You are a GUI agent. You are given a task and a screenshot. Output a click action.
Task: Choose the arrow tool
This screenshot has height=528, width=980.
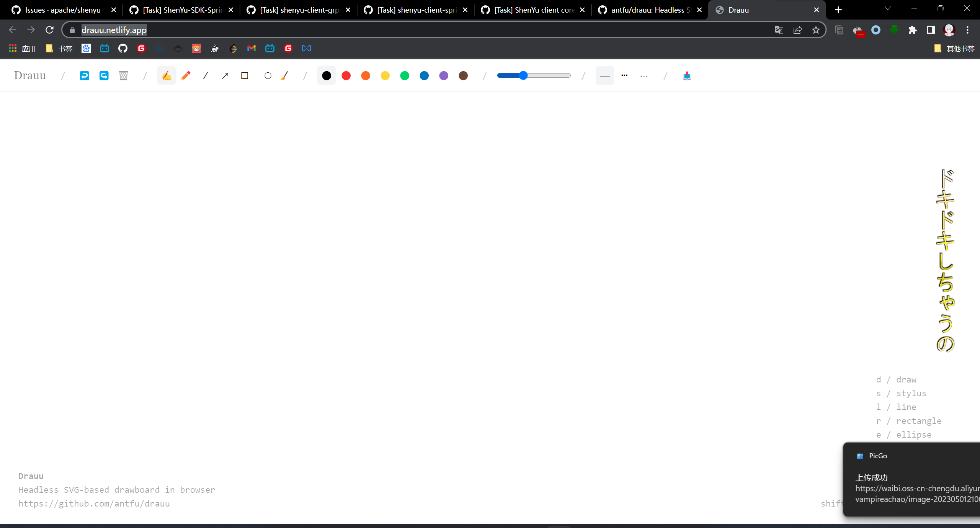225,75
